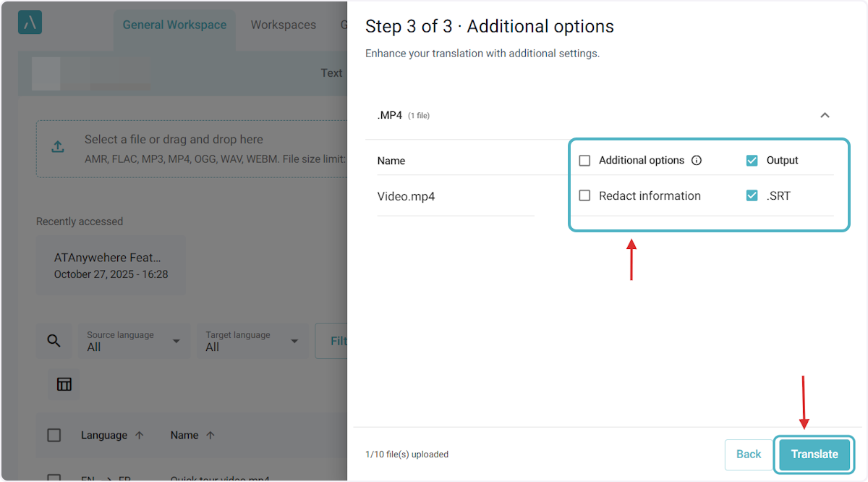This screenshot has width=868, height=482.
Task: Open the Workspaces tab
Action: (x=283, y=25)
